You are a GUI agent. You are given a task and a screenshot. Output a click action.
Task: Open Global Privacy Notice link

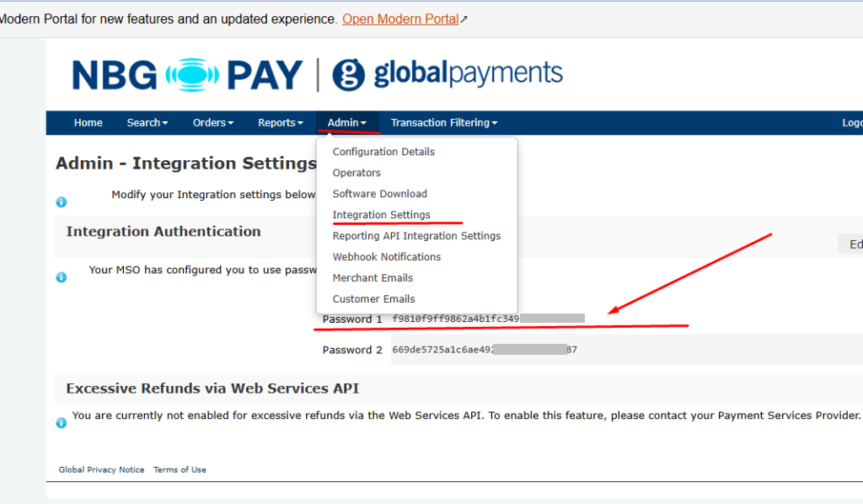pos(101,470)
